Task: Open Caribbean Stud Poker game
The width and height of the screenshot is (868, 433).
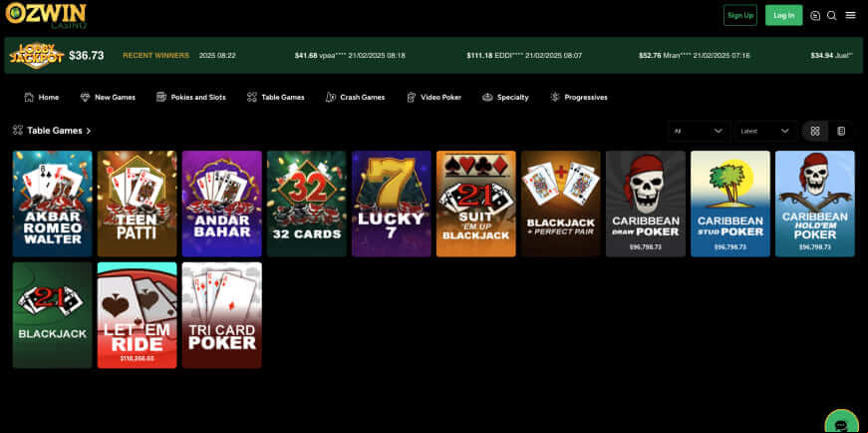Action: pyautogui.click(x=730, y=204)
